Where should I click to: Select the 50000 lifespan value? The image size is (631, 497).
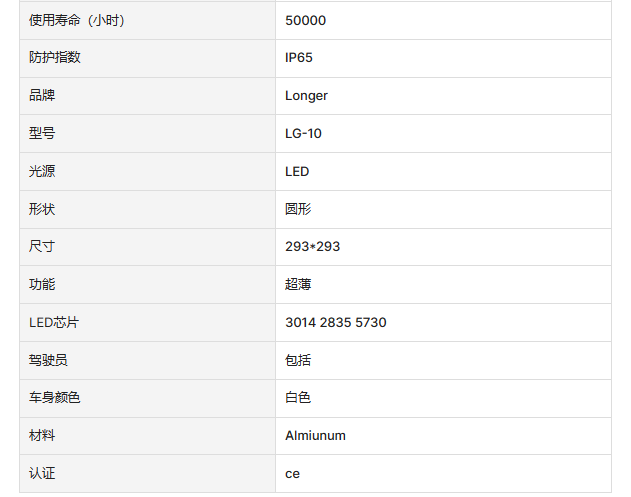[305, 20]
